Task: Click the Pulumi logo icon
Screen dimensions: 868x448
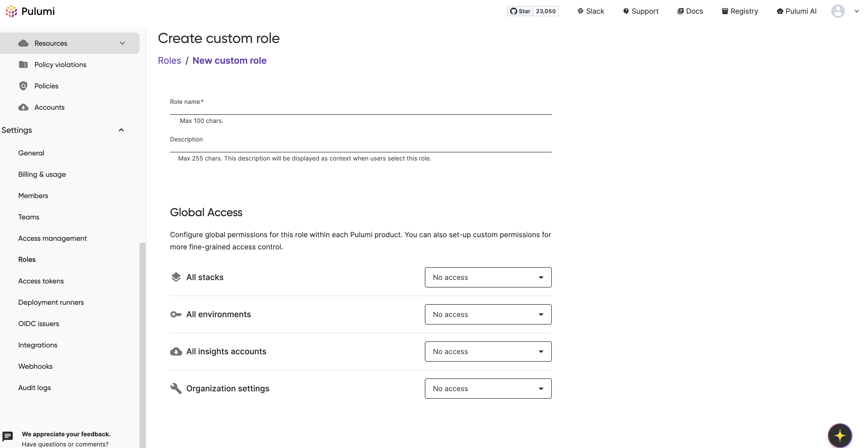Action: pyautogui.click(x=11, y=11)
